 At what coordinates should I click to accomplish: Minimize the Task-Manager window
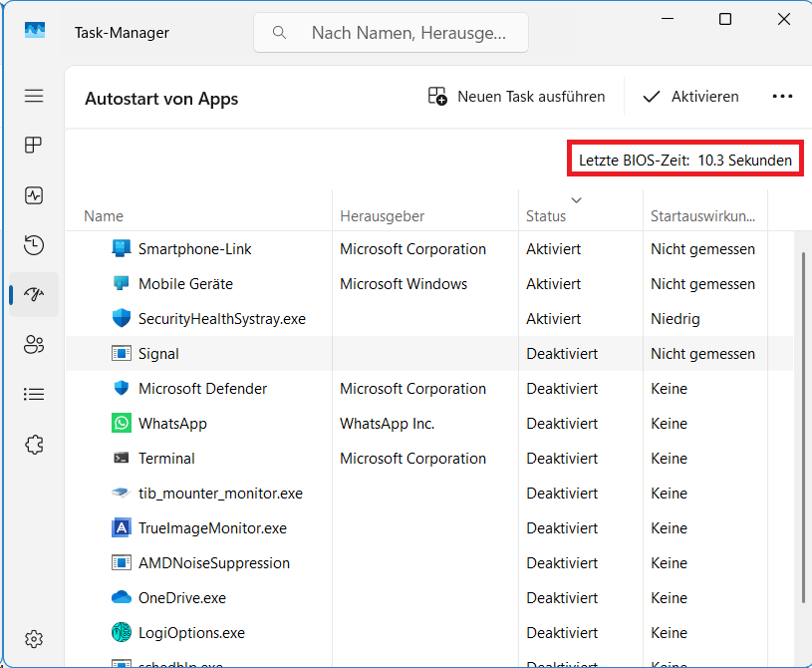(x=668, y=19)
